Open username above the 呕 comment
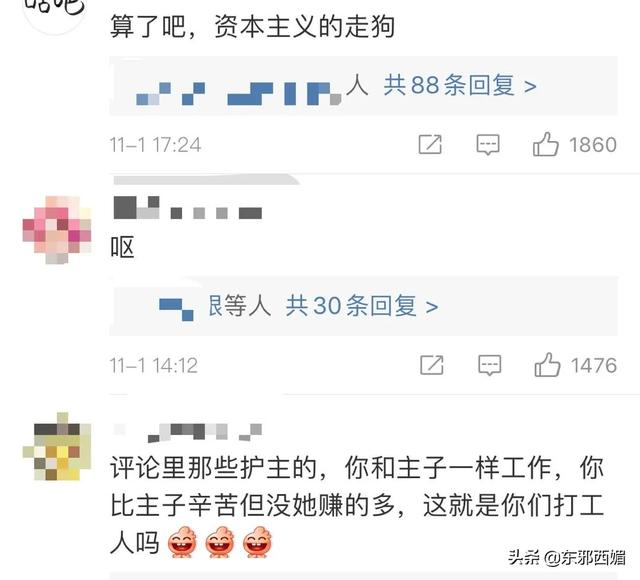 coord(187,208)
